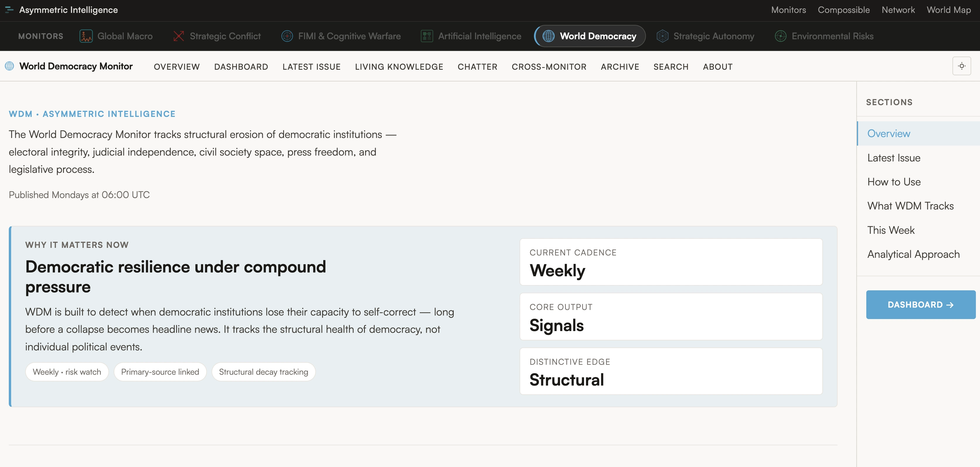Click the FIMI & Cognitive Warfare target icon
Screen dimensions: 980x467
pyautogui.click(x=287, y=36)
